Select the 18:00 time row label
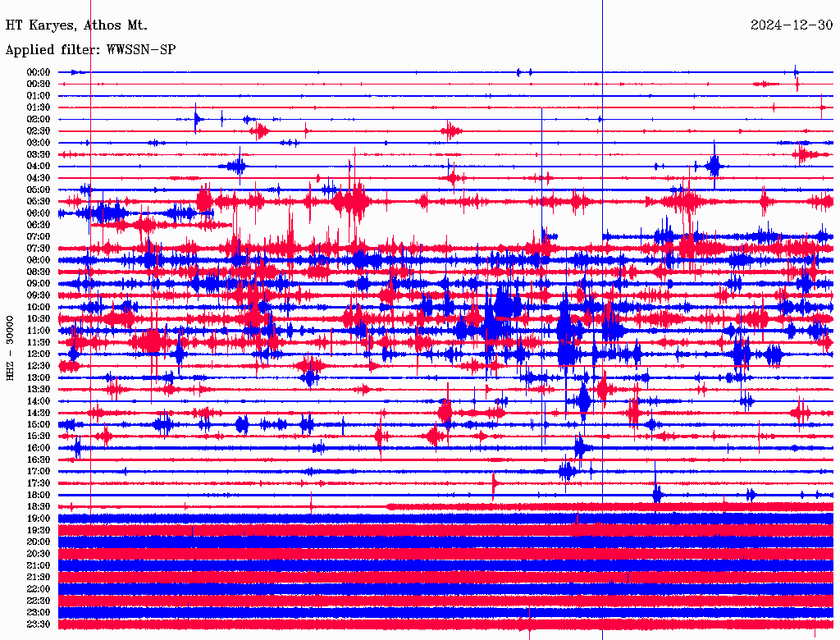 (39, 496)
